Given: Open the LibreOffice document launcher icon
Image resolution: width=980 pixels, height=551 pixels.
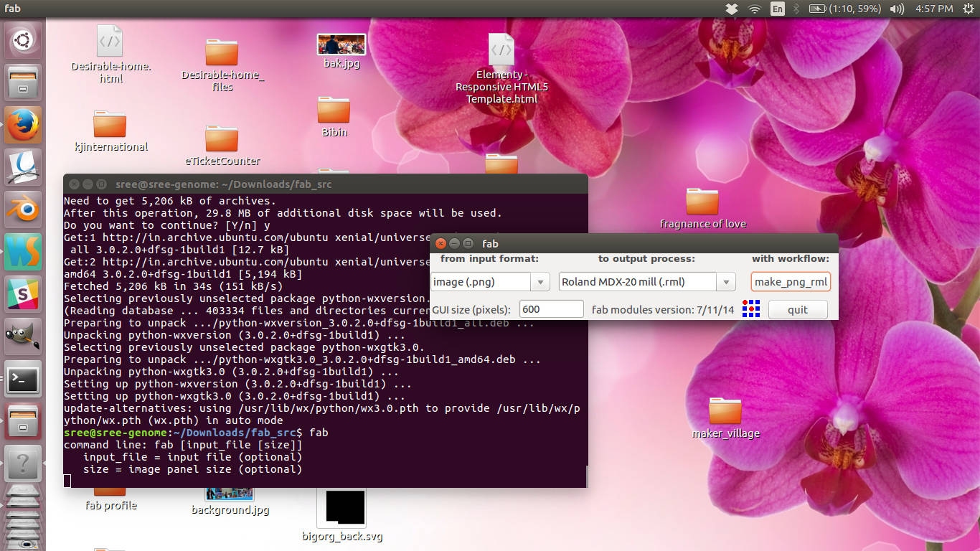Looking at the screenshot, I should (23, 167).
